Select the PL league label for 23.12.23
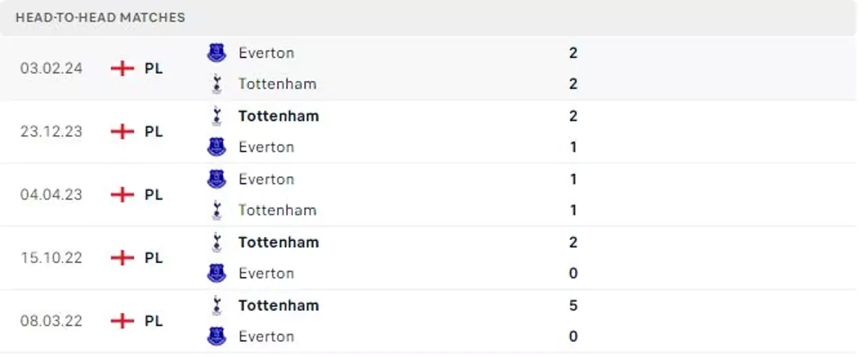 (153, 132)
